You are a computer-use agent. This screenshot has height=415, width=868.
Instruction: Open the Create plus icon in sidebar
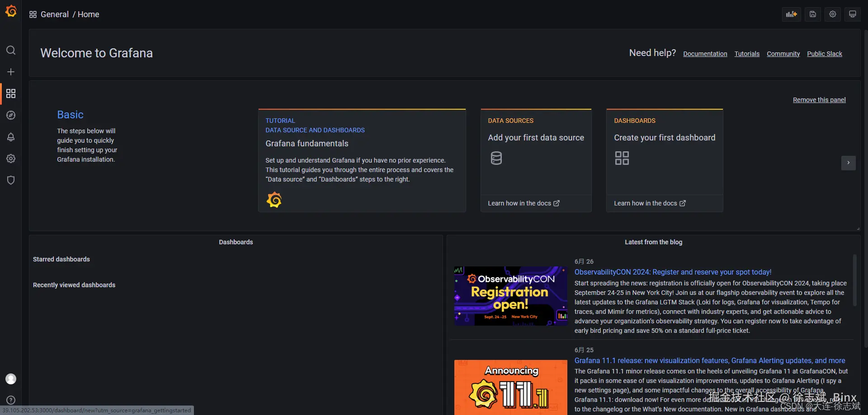pos(11,72)
